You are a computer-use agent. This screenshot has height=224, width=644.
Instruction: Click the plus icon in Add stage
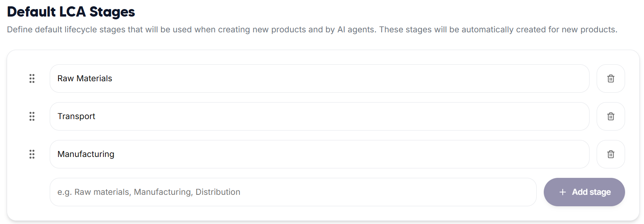point(563,192)
